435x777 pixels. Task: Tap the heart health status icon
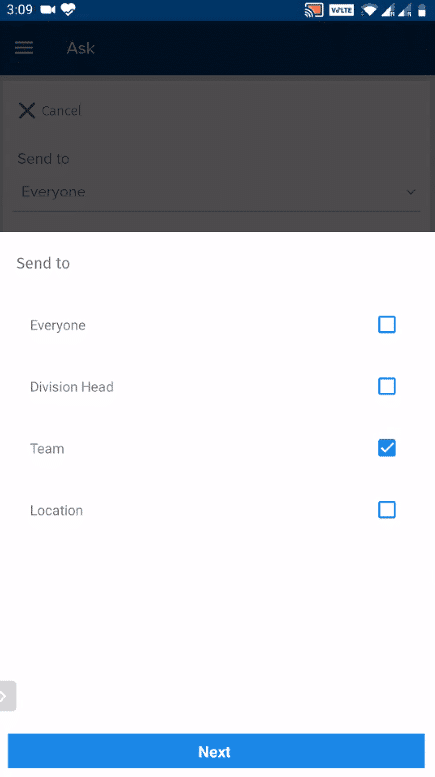point(68,9)
